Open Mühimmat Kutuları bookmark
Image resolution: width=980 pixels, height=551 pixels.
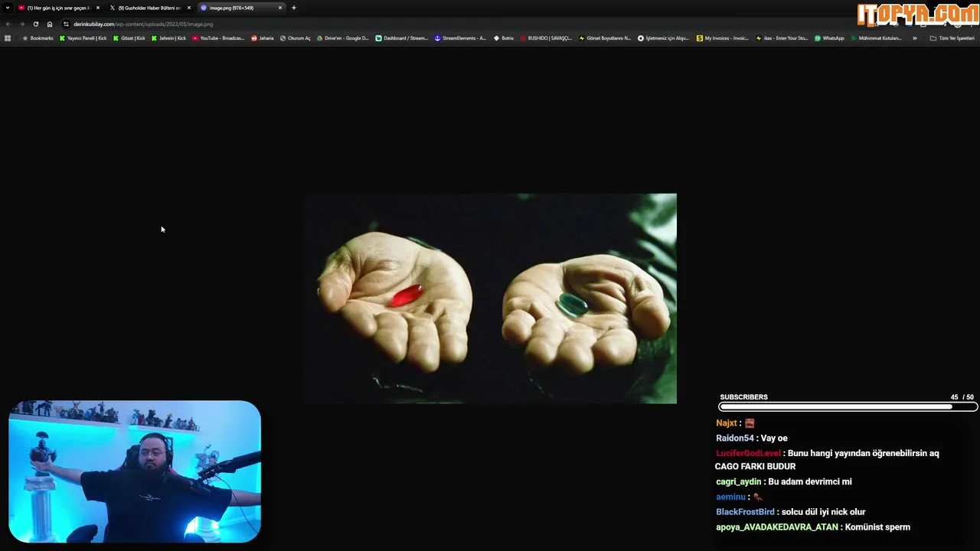(x=877, y=37)
